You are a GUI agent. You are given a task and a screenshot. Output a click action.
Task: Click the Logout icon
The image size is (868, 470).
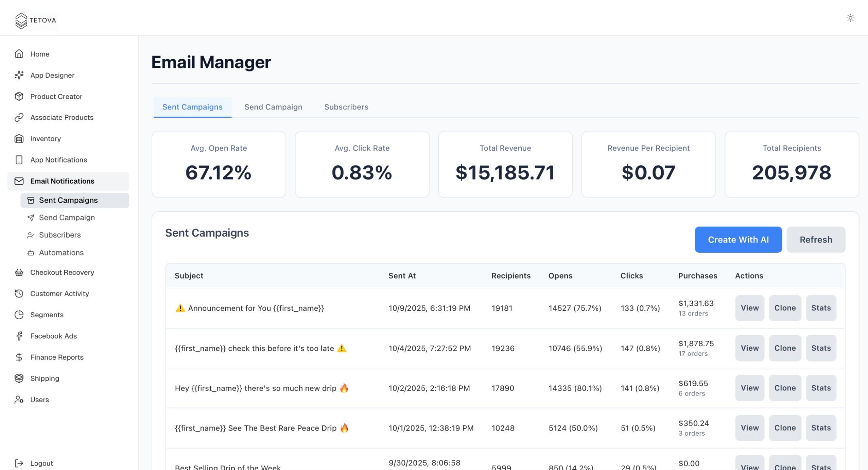point(19,463)
